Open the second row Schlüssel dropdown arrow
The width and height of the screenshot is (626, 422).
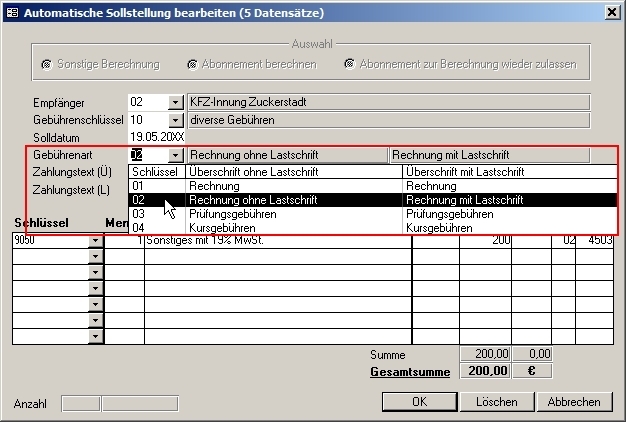[96, 256]
